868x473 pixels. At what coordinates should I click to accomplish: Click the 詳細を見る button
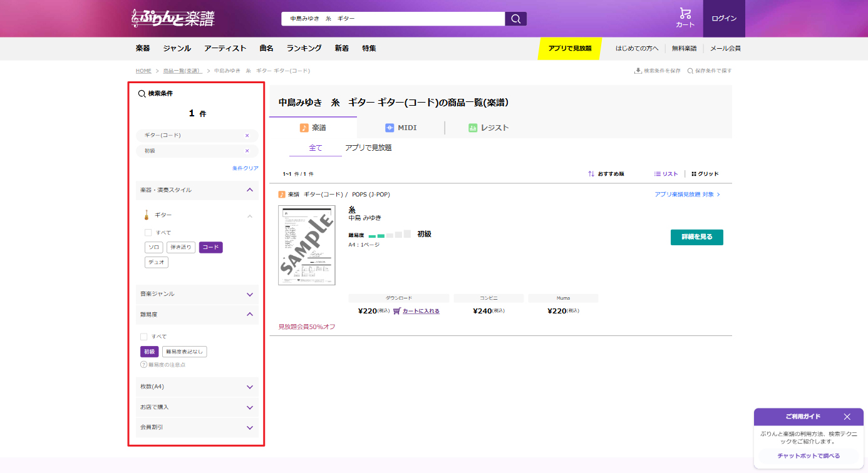(x=696, y=237)
